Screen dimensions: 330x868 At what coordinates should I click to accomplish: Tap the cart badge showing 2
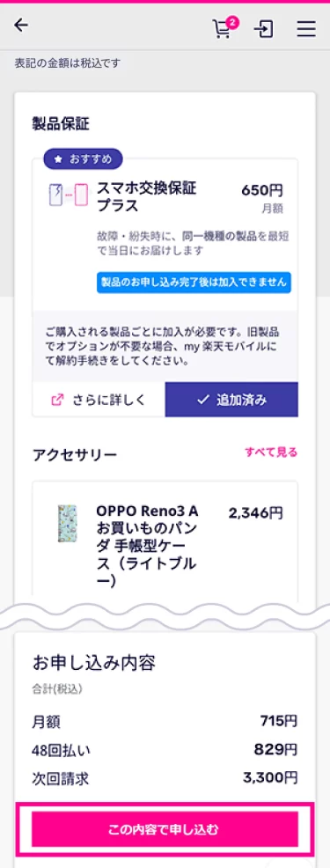click(x=232, y=23)
